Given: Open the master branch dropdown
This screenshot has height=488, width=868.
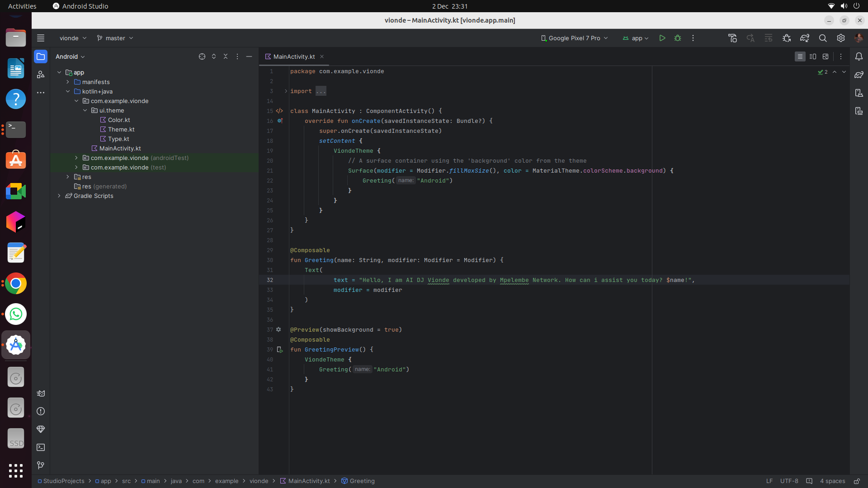Looking at the screenshot, I should pyautogui.click(x=115, y=38).
